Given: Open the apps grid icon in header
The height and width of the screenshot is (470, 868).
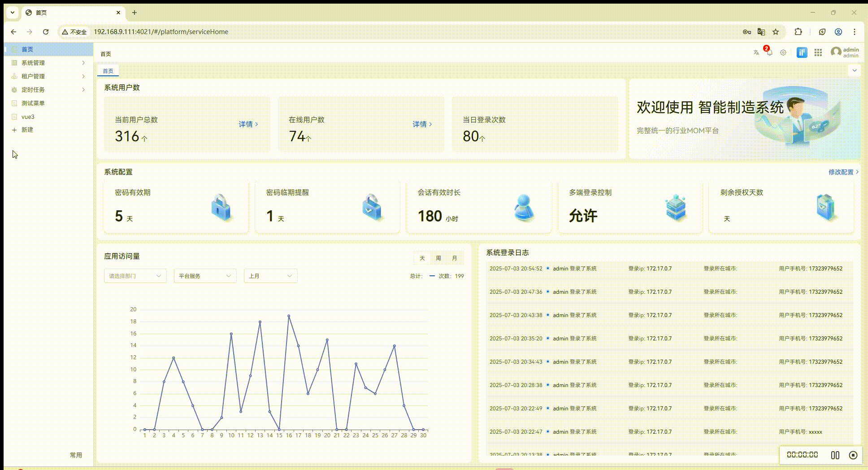Looking at the screenshot, I should [818, 52].
